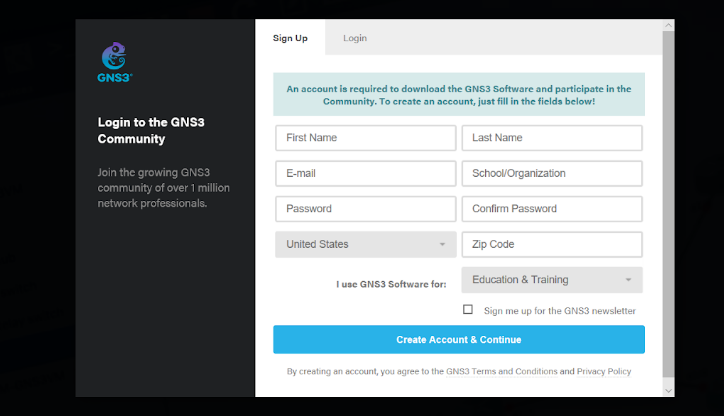This screenshot has height=416, width=724.
Task: Expand the Education & Training dropdown
Action: click(x=552, y=280)
